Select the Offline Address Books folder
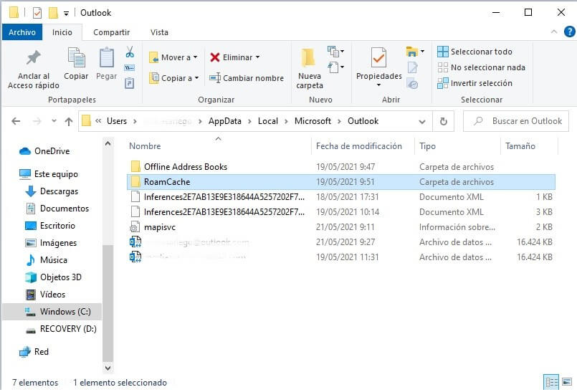The height and width of the screenshot is (392, 577). [x=340, y=167]
